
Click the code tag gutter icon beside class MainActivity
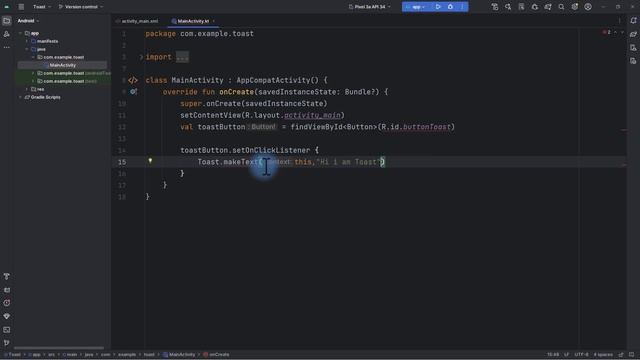(x=133, y=80)
